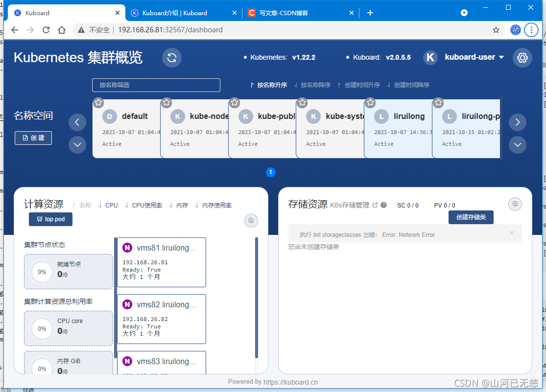Click the right arrow to show more namespaces

point(518,122)
